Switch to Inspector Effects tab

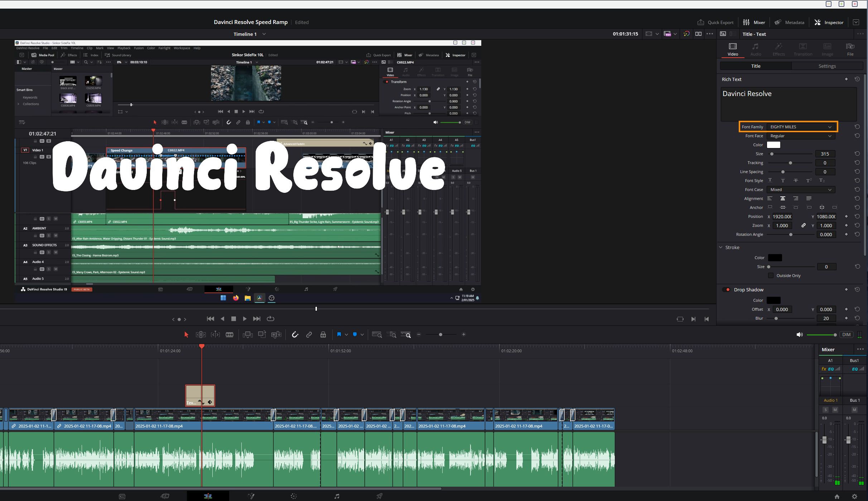point(778,49)
